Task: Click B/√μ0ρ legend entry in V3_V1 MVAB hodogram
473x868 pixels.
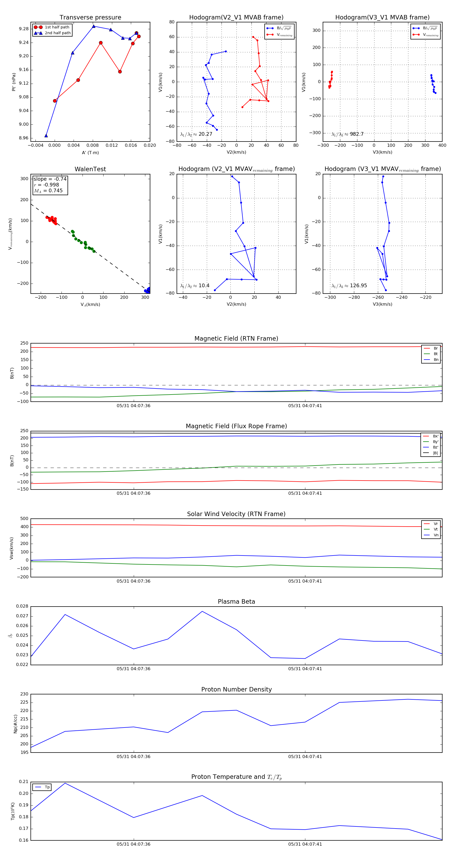Action: pos(425,28)
